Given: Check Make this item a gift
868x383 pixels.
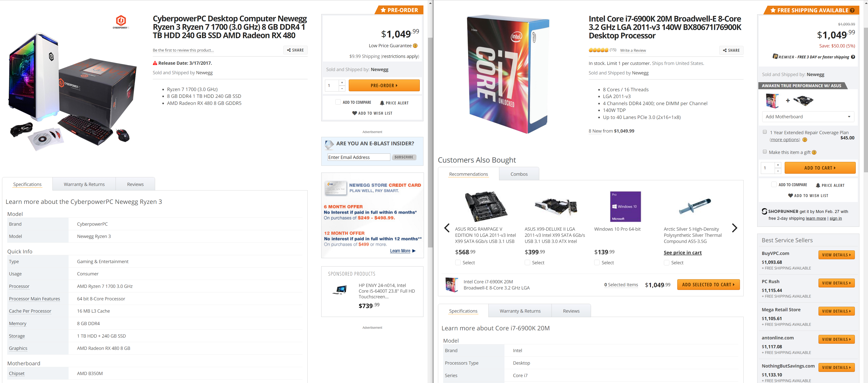Looking at the screenshot, I should point(764,152).
